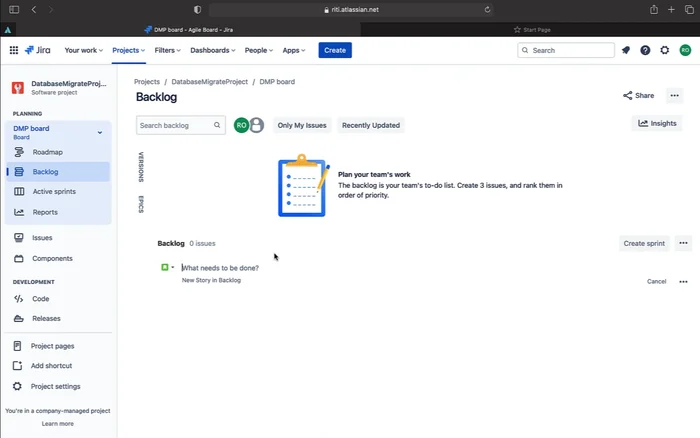Reload the page in Safari

coord(487,9)
